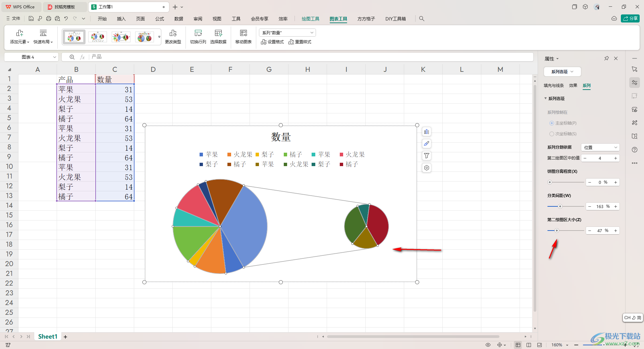
Task: Click the selection arrow sidebar icon
Action: click(x=635, y=69)
